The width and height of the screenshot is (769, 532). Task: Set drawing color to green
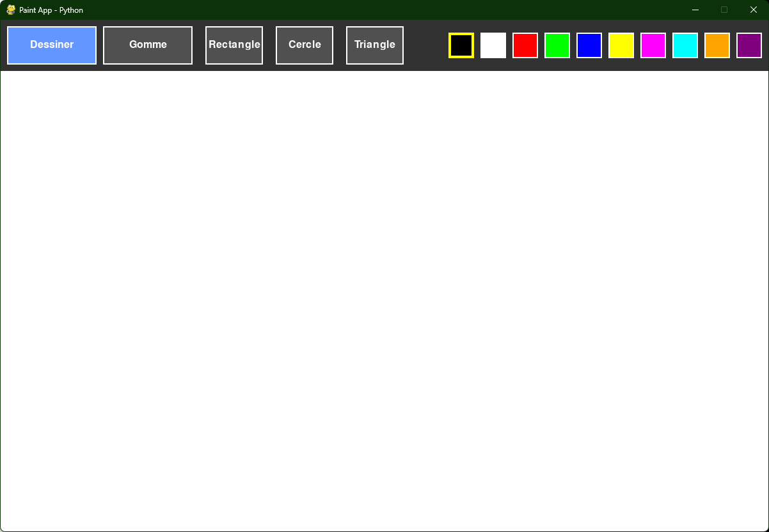pyautogui.click(x=557, y=45)
